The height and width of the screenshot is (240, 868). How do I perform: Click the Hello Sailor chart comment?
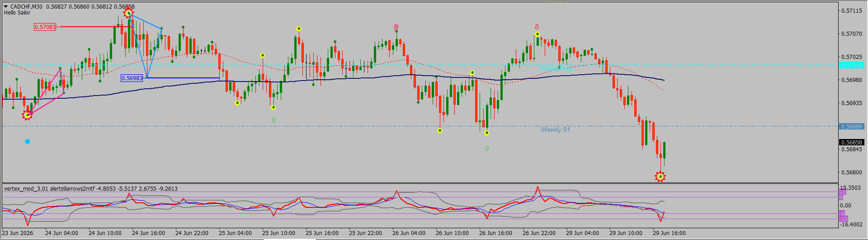17,13
